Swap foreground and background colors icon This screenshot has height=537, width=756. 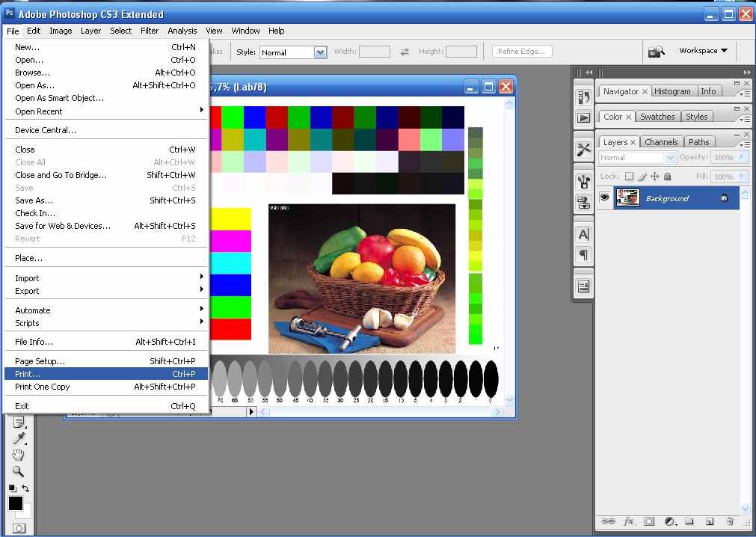tap(26, 488)
